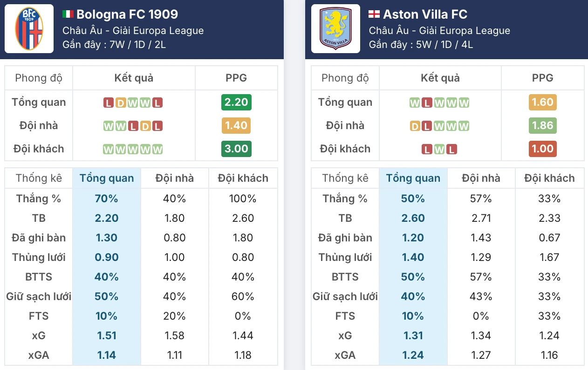
Task: Expand the Thống kê section for Aston Villa
Action: coord(345,178)
